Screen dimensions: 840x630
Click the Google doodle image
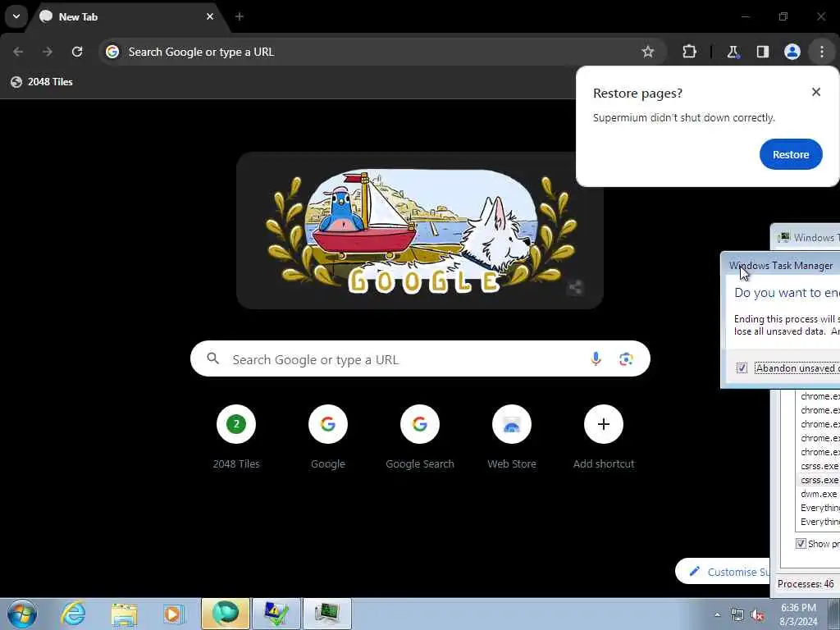coord(420,231)
